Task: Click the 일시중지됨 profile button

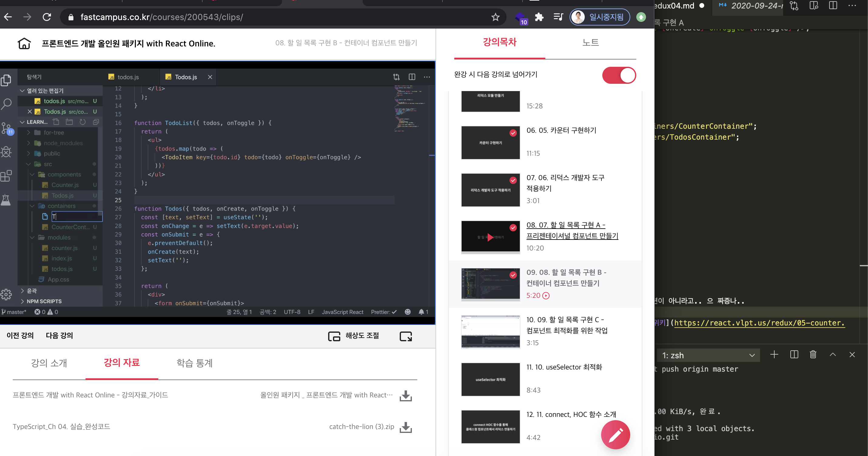Action: coord(600,17)
